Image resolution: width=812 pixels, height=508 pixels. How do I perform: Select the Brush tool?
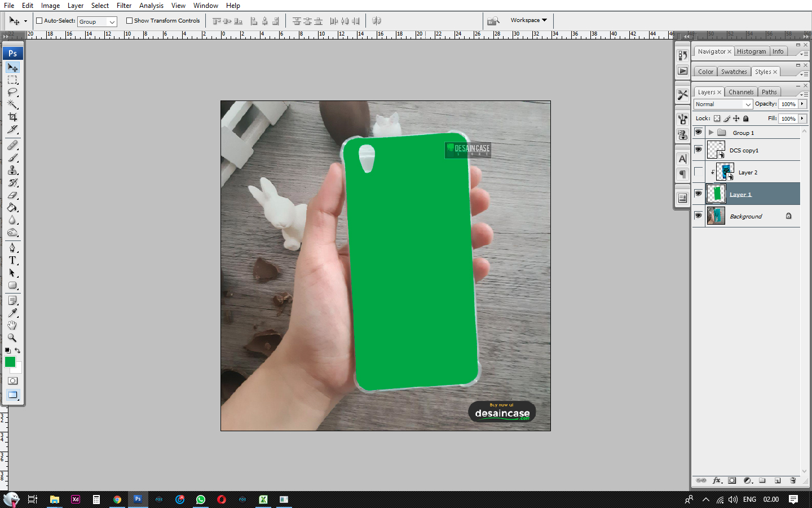tap(12, 157)
